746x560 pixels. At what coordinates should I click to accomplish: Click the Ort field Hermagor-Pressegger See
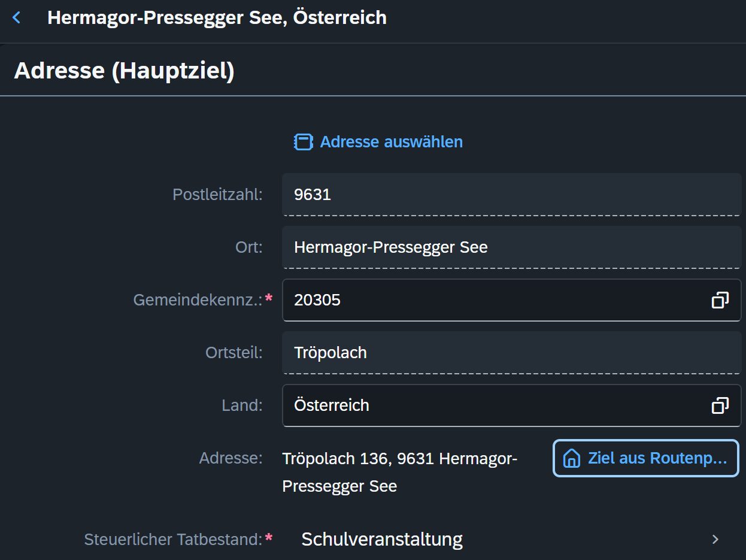click(511, 247)
